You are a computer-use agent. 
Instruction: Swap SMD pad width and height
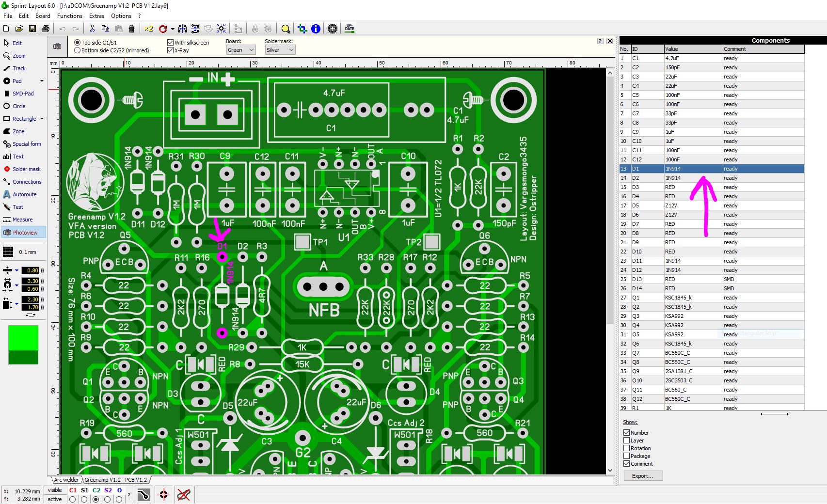click(x=31, y=315)
